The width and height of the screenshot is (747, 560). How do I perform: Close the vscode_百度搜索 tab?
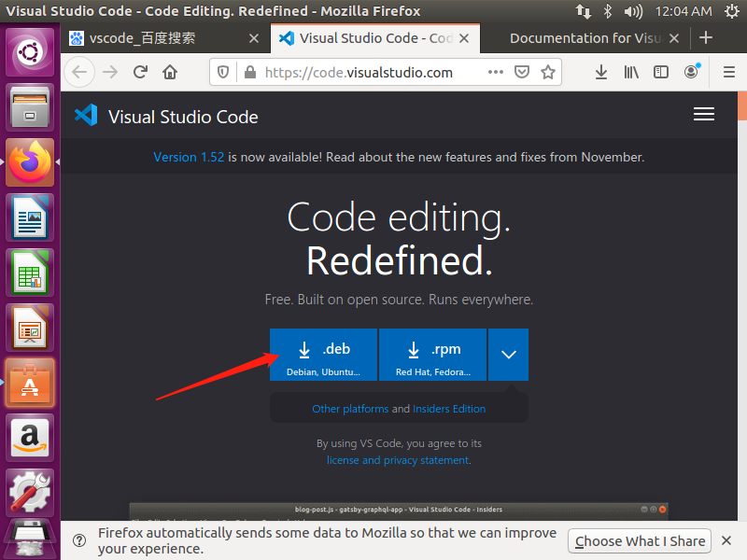pos(254,38)
